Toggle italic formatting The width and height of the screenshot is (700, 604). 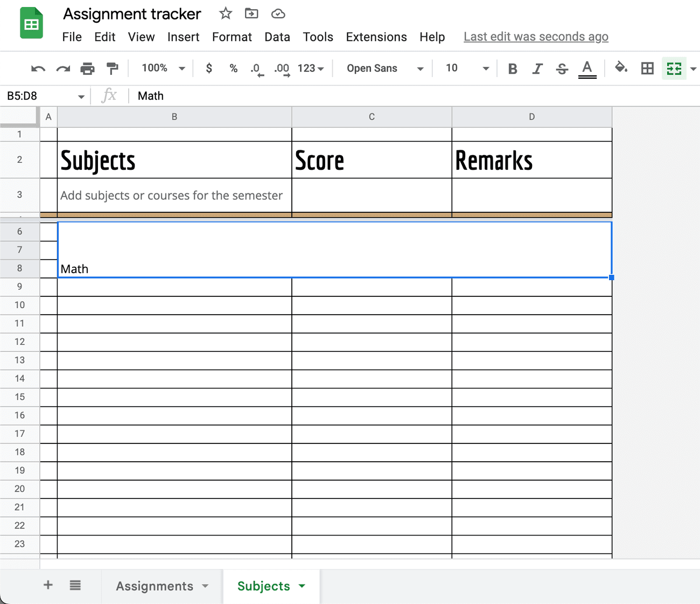[x=537, y=68]
